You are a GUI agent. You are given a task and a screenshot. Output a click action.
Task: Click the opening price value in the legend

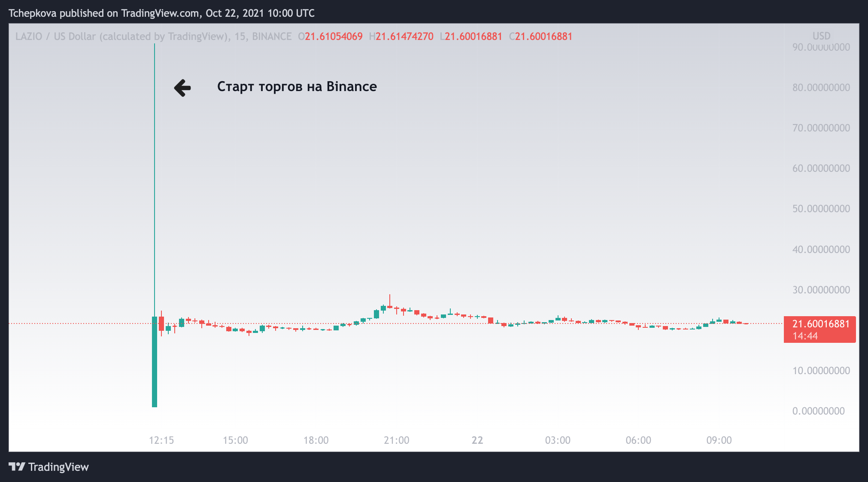334,37
